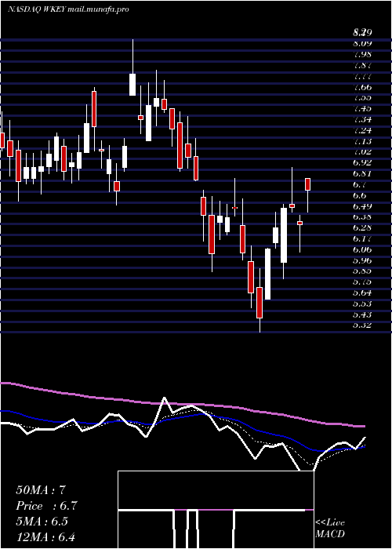
Task: Click the 5.32 price axis label
Action: [362, 325]
